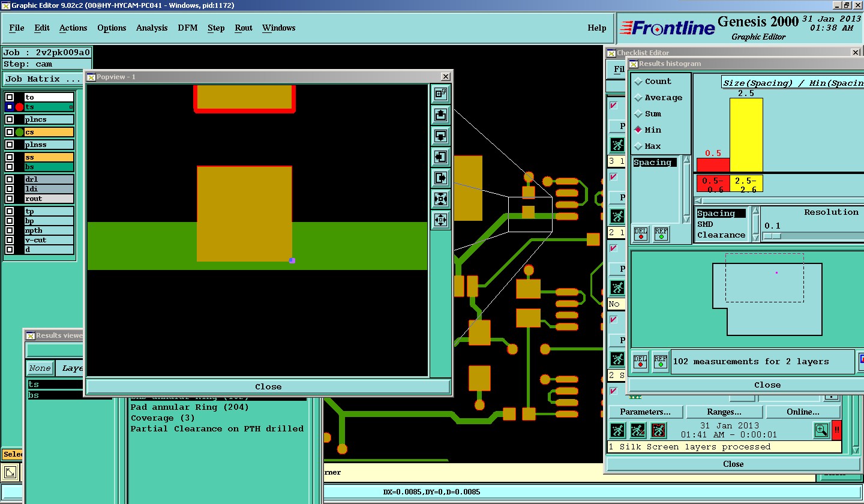This screenshot has width=864, height=504.
Task: Open the Job Matrix dropdown button
Action: pos(43,79)
